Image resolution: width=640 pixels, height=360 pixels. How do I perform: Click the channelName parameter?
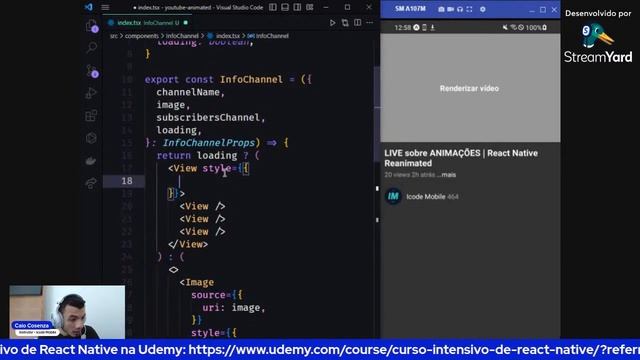[x=188, y=92]
